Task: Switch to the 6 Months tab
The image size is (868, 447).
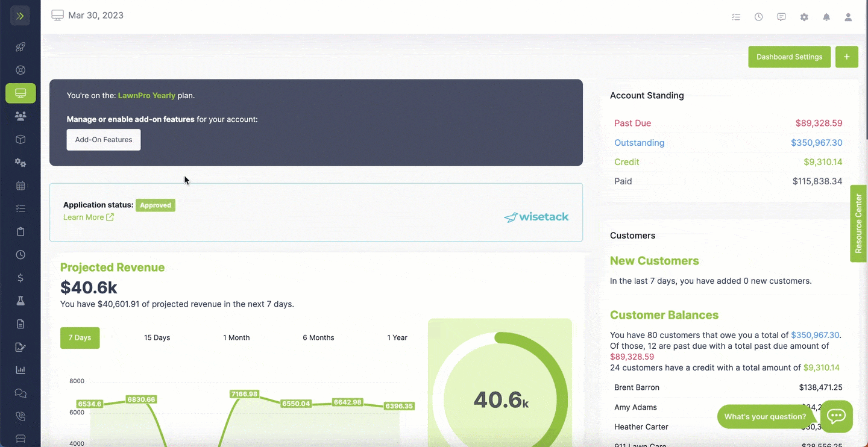Action: pos(318,338)
